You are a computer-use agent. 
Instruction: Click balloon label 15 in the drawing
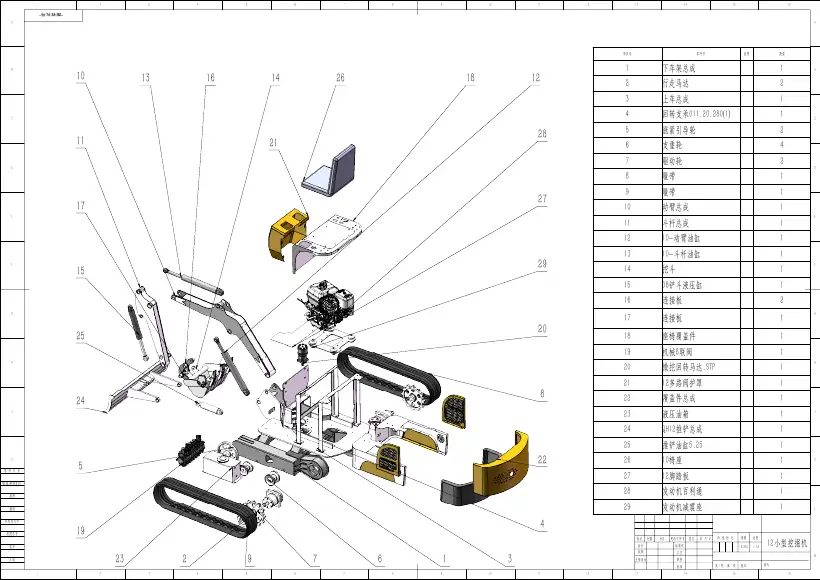[x=81, y=271]
